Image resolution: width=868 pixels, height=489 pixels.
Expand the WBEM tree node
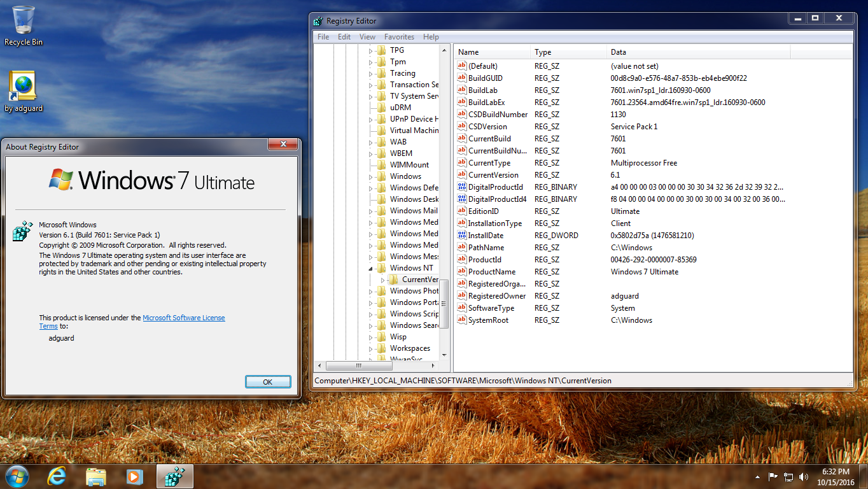tap(371, 153)
